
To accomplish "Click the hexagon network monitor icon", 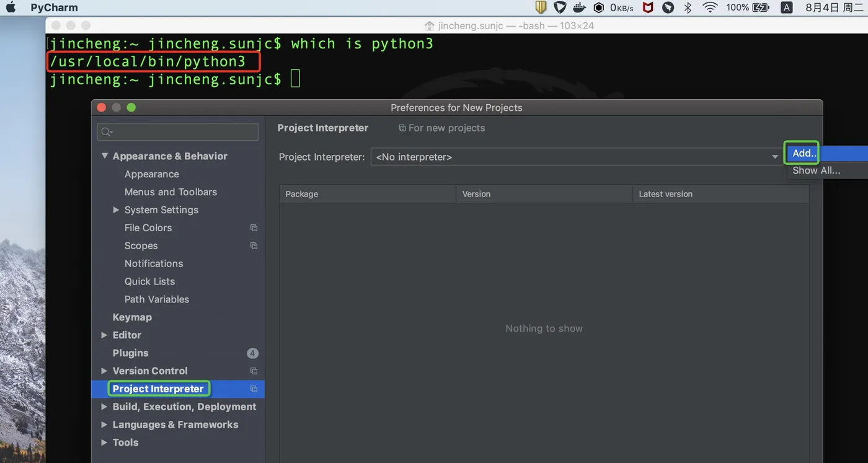I will 599,7.
